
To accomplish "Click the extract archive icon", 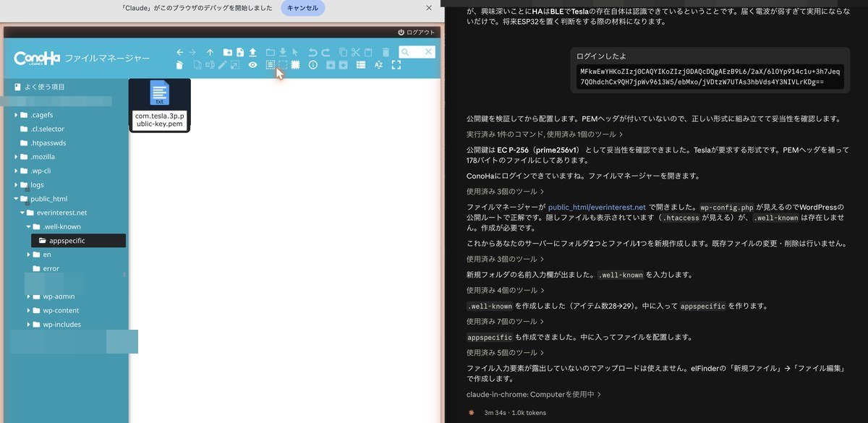I will (x=331, y=65).
